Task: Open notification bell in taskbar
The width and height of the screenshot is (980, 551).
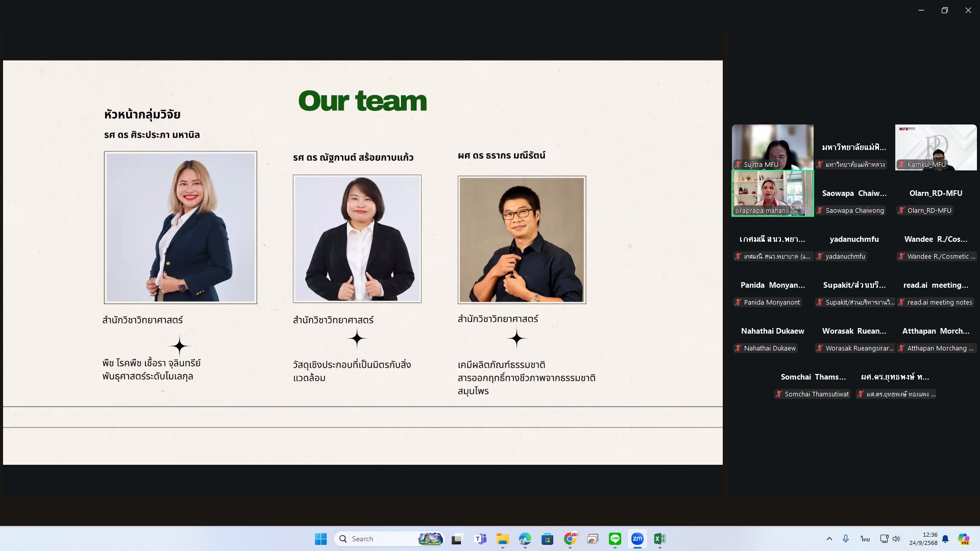Action: click(945, 539)
